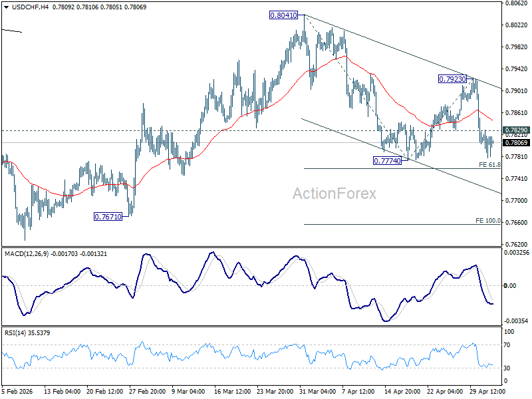Select the FE 100.0 Fibonacci level label
The height and width of the screenshot is (399, 532).
488,221
